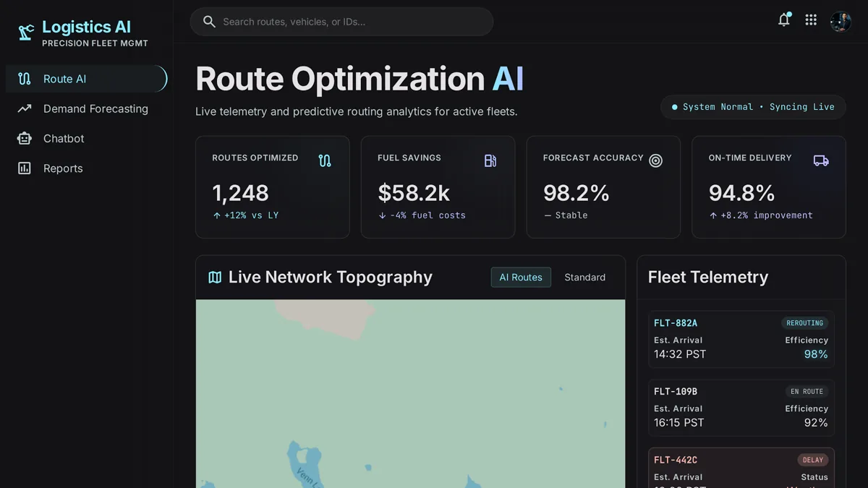
Task: Click the 1,248 routes optimized value
Action: point(240,193)
